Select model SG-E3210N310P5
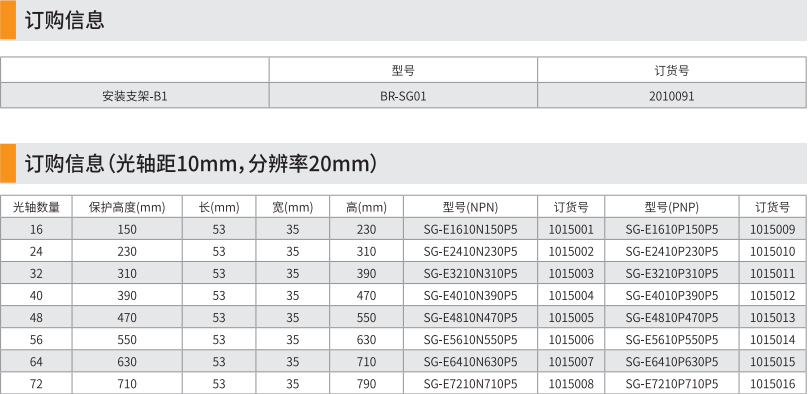This screenshot has width=808, height=394. [470, 273]
